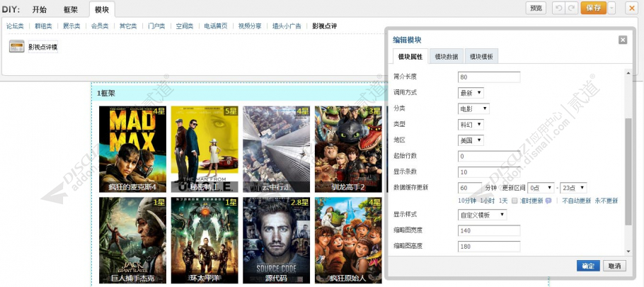
Task: Open the save button dropdown arrow
Action: [611, 8]
